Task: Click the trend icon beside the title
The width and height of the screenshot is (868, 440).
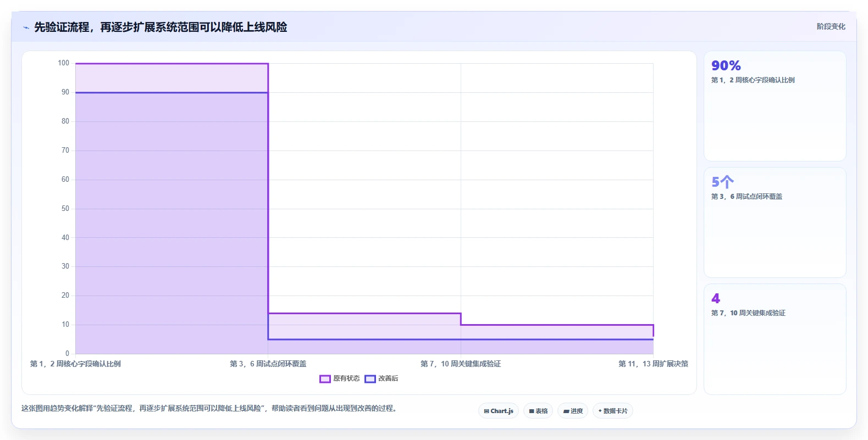Action: [x=26, y=27]
